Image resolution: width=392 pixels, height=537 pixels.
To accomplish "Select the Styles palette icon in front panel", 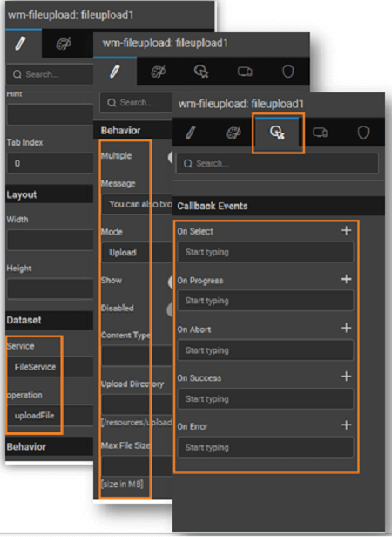I will point(234,133).
